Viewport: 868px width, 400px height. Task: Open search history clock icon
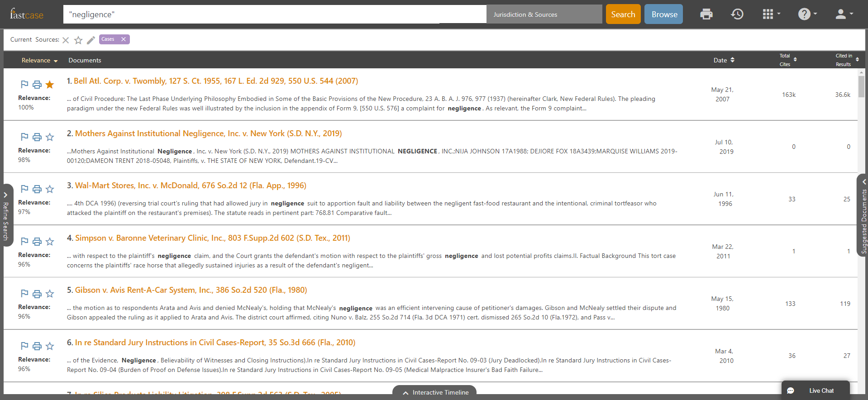click(737, 14)
